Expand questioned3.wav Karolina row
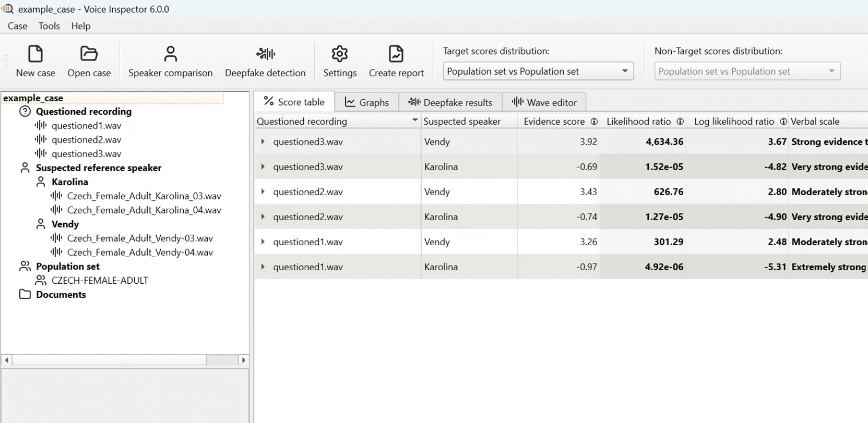 point(263,166)
